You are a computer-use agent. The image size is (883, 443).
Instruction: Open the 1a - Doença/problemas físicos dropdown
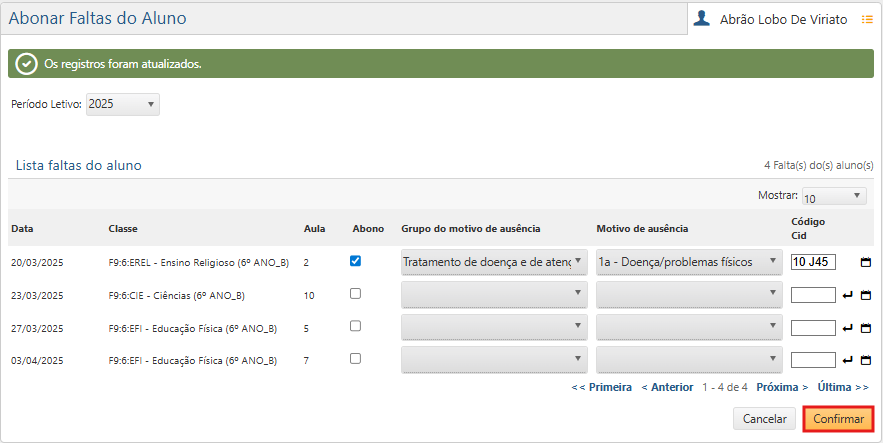[689, 262]
